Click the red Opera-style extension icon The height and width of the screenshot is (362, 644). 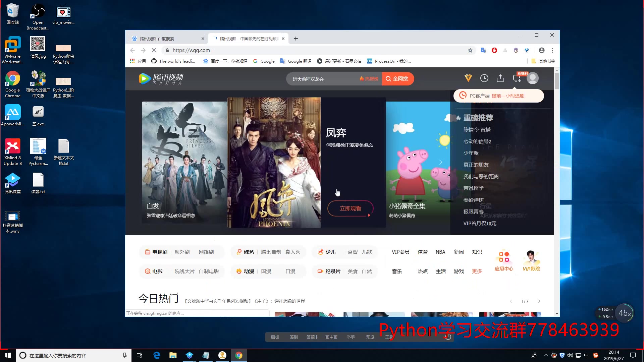pos(494,50)
